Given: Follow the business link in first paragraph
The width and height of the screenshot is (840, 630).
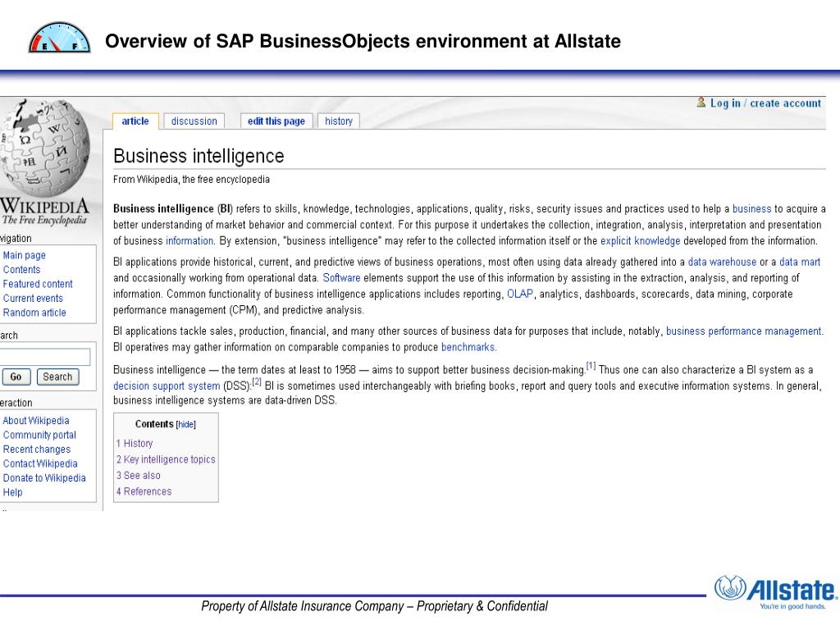Looking at the screenshot, I should 751,209.
